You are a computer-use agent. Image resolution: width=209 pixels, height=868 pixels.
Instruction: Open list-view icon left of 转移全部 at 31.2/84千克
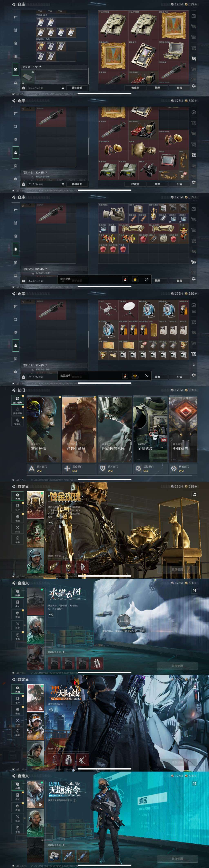(63, 88)
